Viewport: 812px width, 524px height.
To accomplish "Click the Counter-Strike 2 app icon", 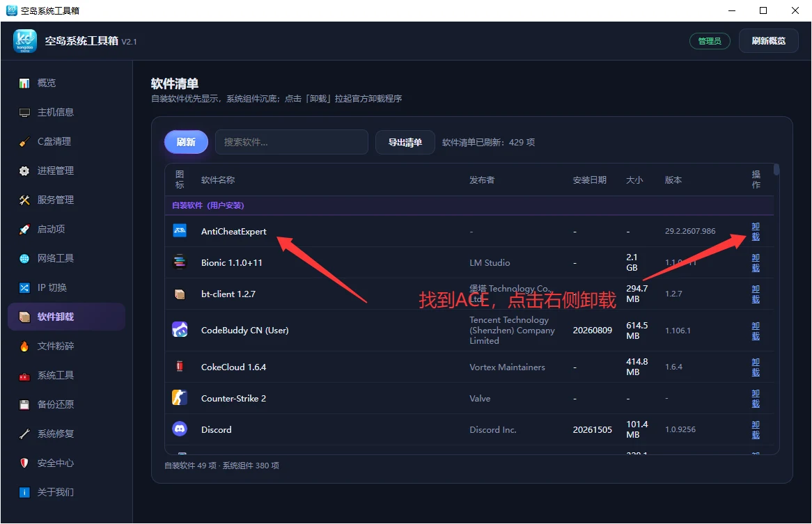I will click(x=180, y=398).
